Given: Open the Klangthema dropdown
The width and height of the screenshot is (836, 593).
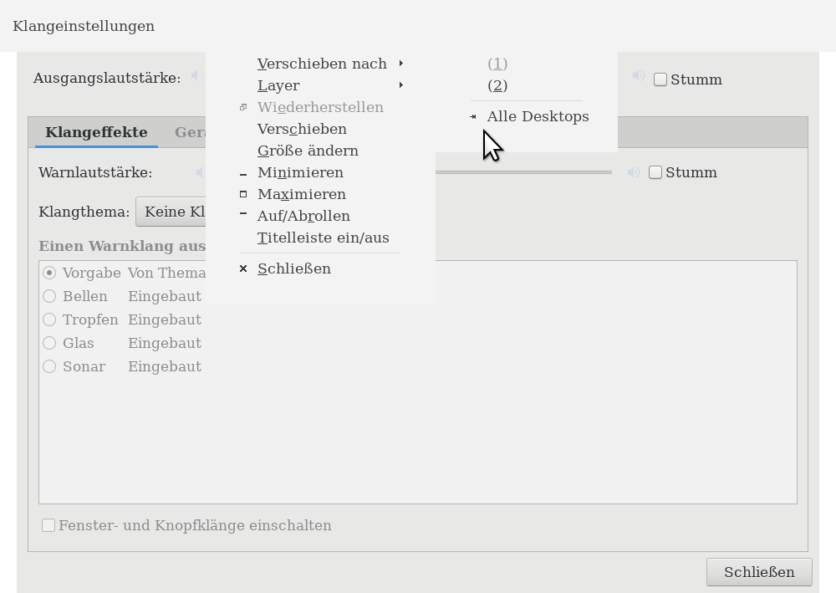Looking at the screenshot, I should click(172, 212).
